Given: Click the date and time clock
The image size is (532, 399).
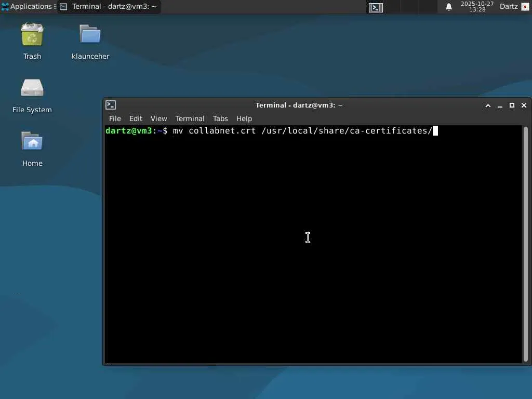Looking at the screenshot, I should click(x=477, y=6).
